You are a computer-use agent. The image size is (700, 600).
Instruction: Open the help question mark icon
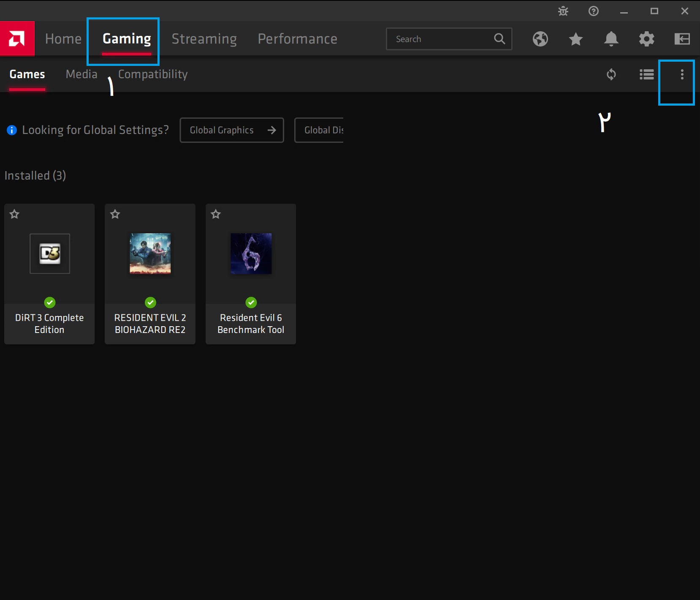tap(594, 11)
